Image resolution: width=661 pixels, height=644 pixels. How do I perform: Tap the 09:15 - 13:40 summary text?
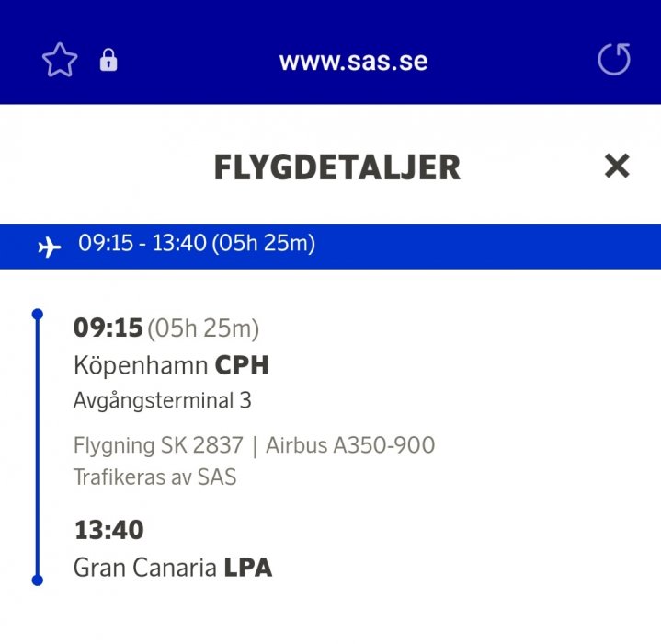coord(196,245)
